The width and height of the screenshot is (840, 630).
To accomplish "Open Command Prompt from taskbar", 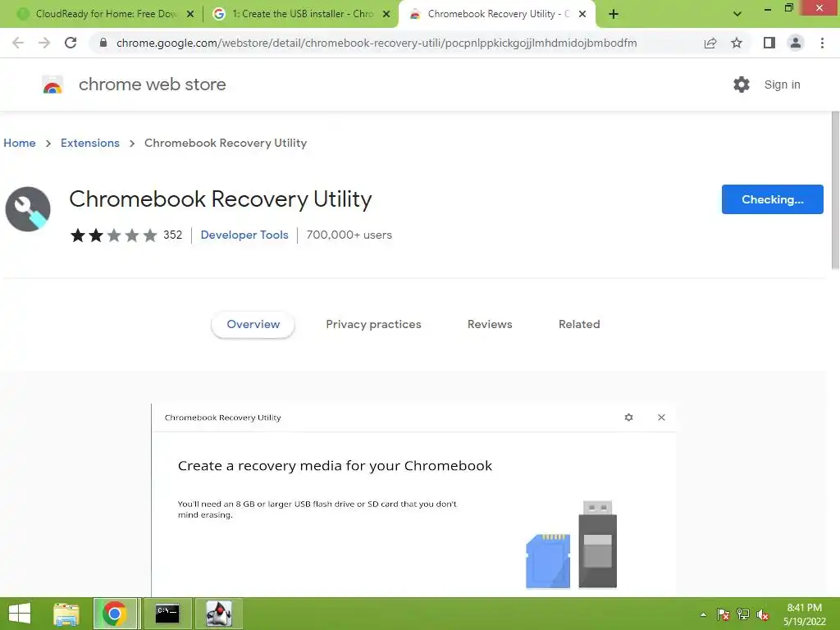I will coord(167,614).
